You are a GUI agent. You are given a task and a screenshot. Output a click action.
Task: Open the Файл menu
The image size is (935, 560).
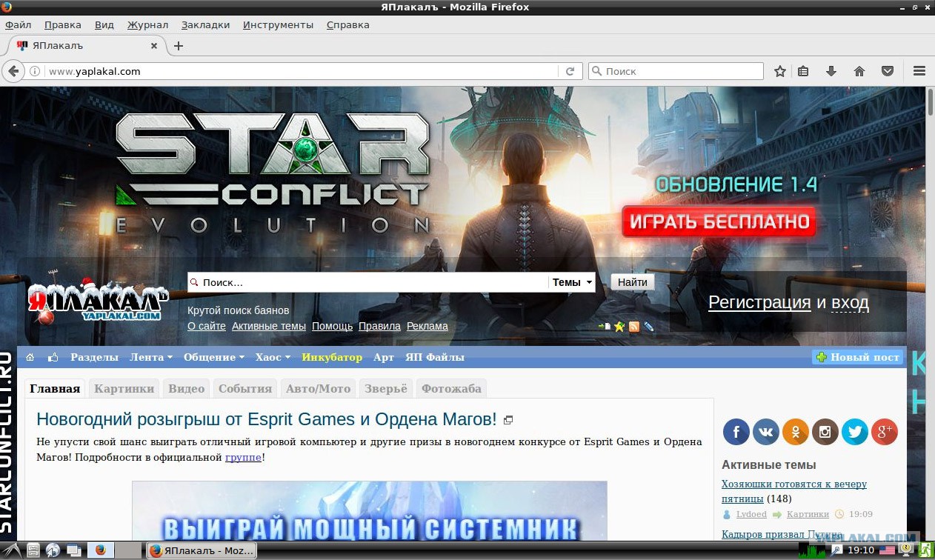[x=18, y=24]
